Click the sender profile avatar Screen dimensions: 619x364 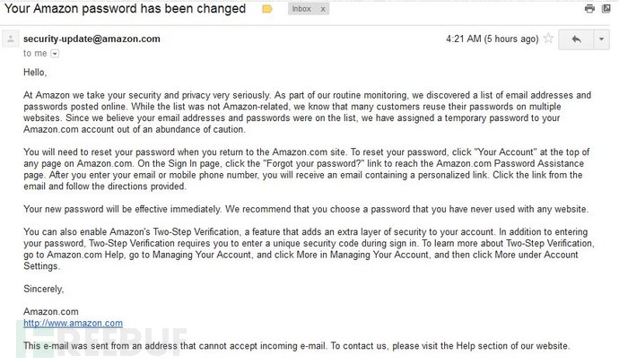(11, 39)
